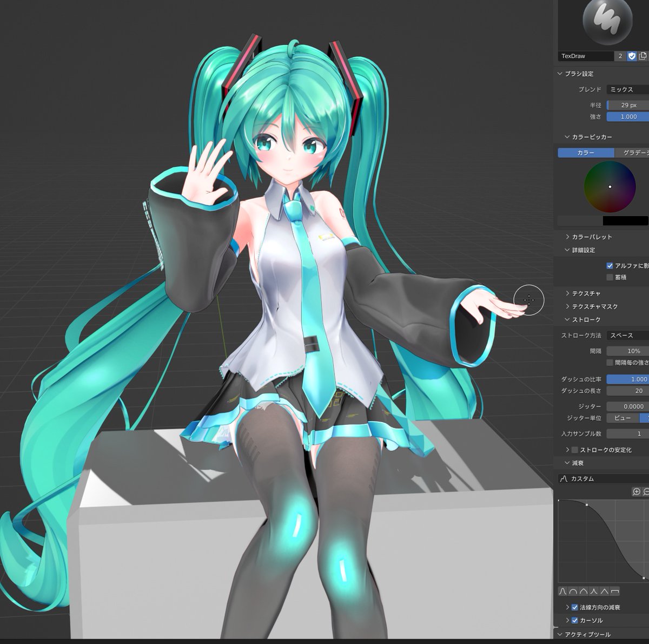Screen dimensions: 649x644
Task: Collapse the 減衰 section
Action: coord(567,463)
